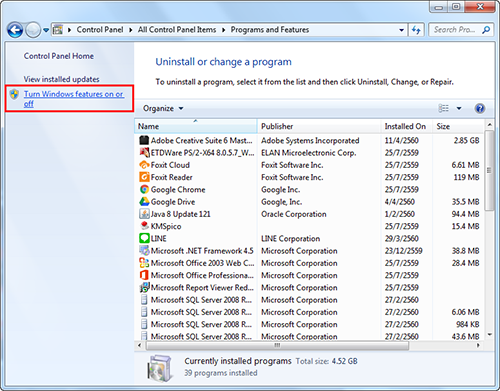Open View installed updates link
The height and width of the screenshot is (391, 500).
click(x=62, y=79)
